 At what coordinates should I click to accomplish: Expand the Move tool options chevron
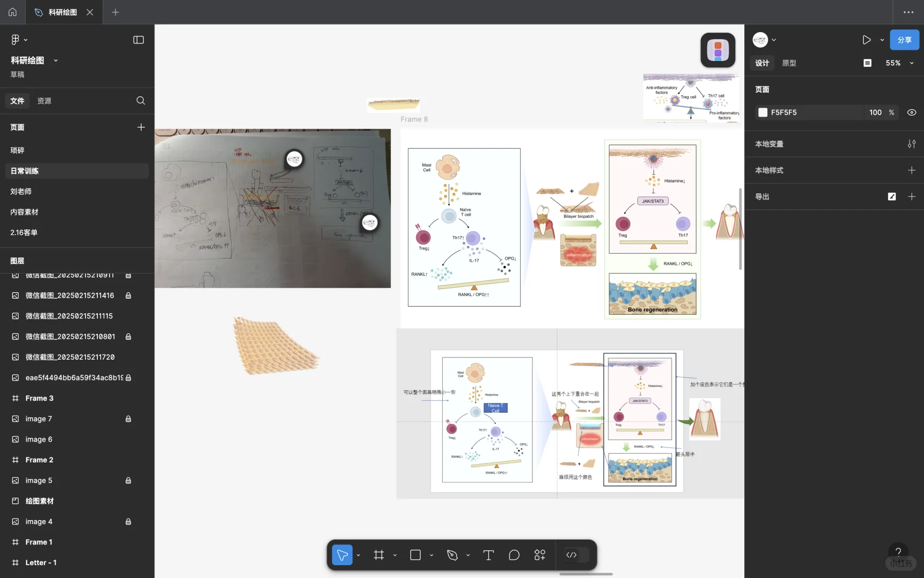tap(358, 556)
